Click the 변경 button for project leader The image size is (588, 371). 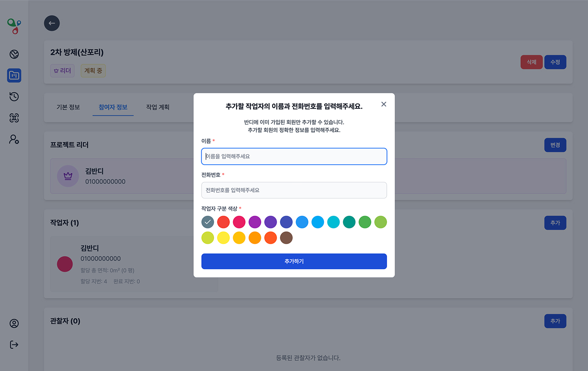[x=555, y=145]
